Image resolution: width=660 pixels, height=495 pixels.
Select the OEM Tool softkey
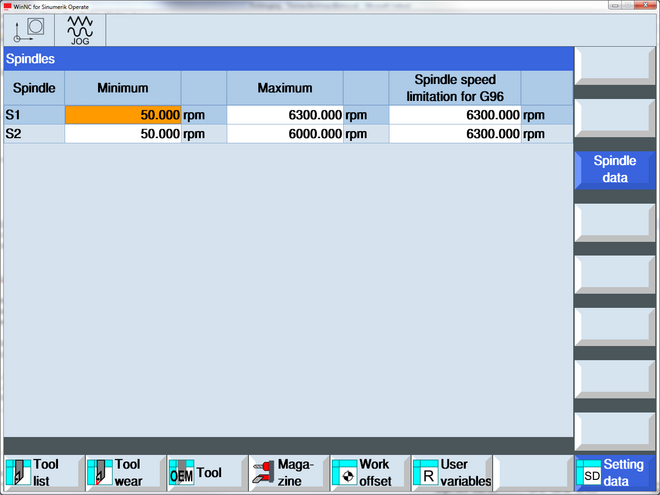click(205, 472)
